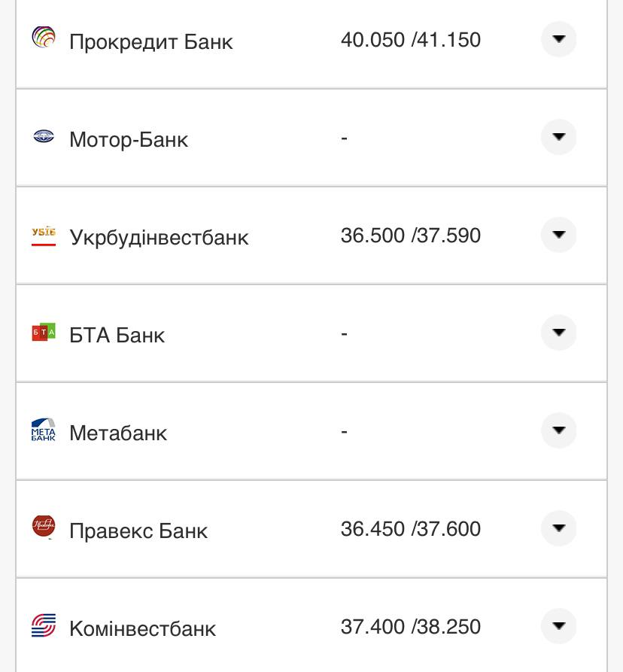Screen dimensions: 623x672
Task: Select the Правекс Банк name text
Action: [x=138, y=531]
